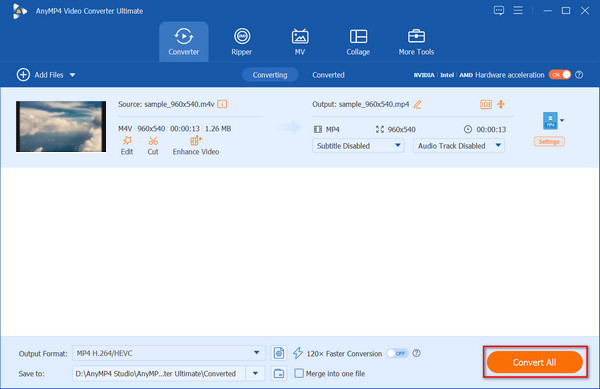Screen dimensions: 600x389
Task: Open Edit for the sample video
Action: click(127, 146)
